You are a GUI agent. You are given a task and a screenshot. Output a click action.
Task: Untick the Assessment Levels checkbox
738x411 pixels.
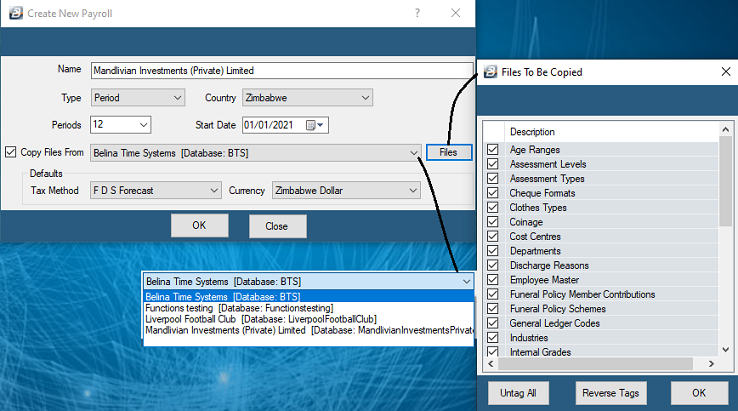[x=493, y=164]
